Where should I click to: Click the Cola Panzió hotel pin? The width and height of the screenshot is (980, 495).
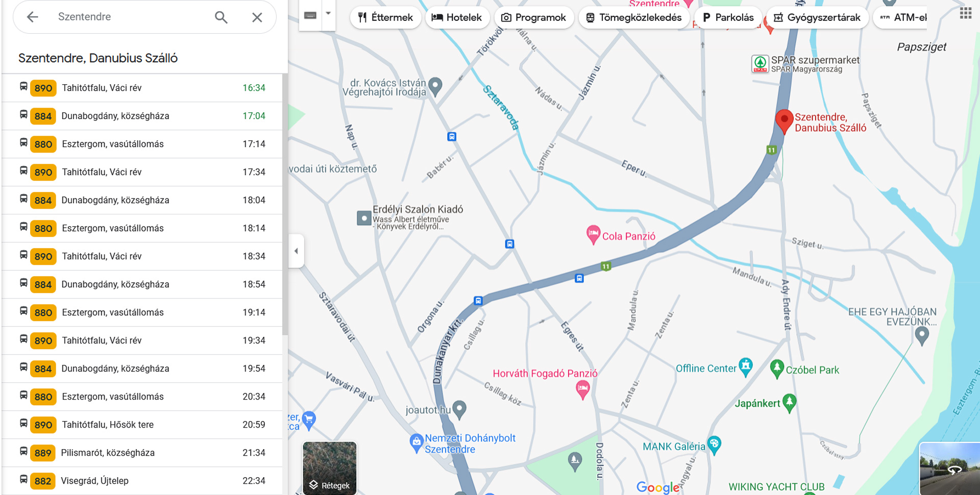click(593, 235)
